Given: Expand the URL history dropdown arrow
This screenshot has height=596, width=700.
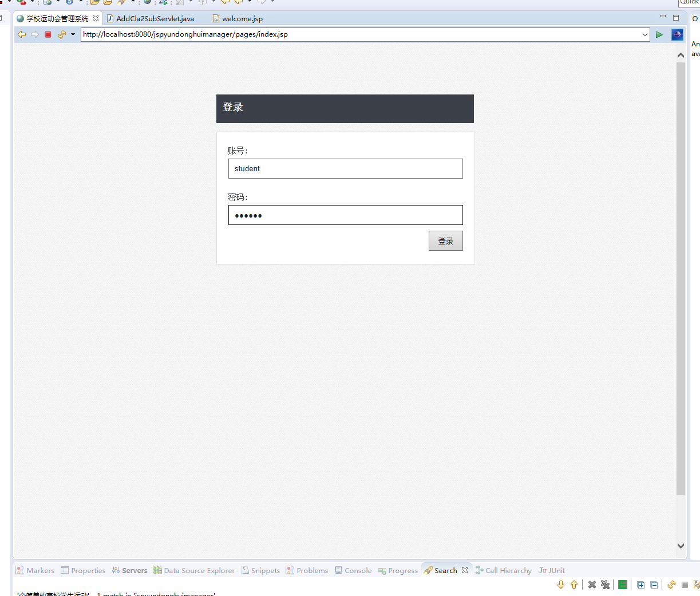Looking at the screenshot, I should (645, 34).
